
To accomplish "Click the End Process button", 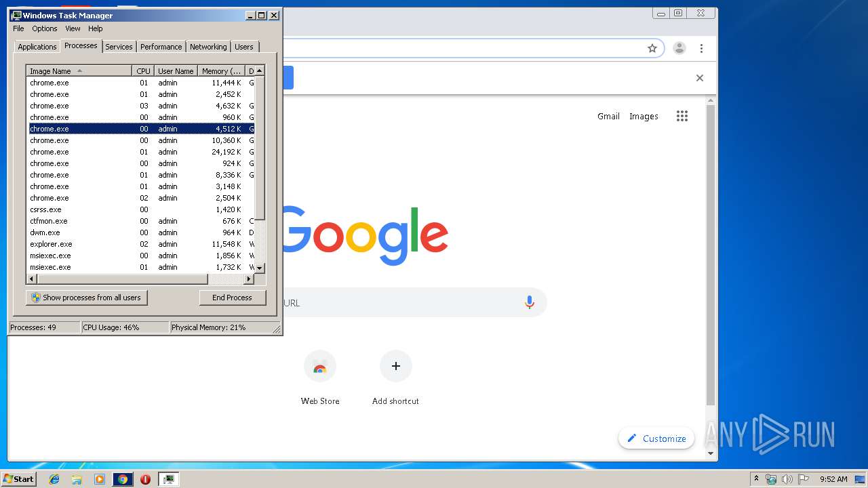I will tap(232, 298).
